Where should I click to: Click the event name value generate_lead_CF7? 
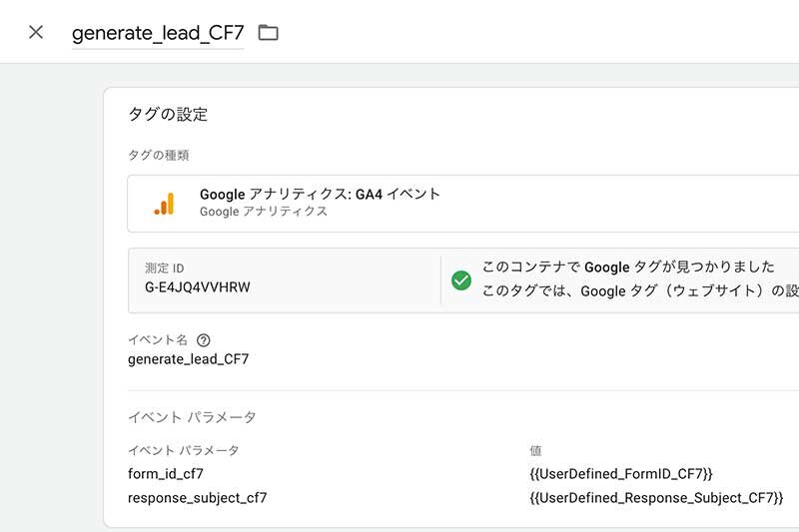(189, 359)
